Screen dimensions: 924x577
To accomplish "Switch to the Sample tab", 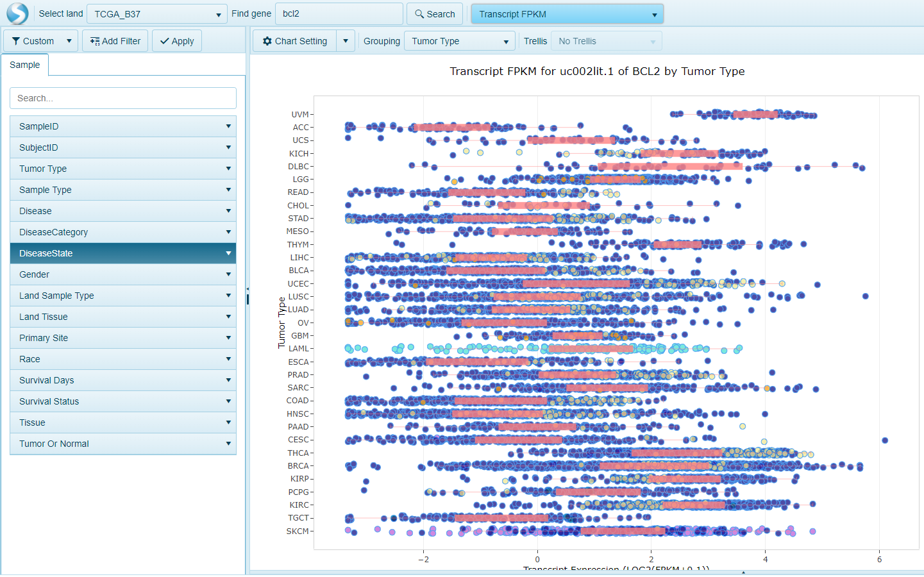I will coord(24,65).
